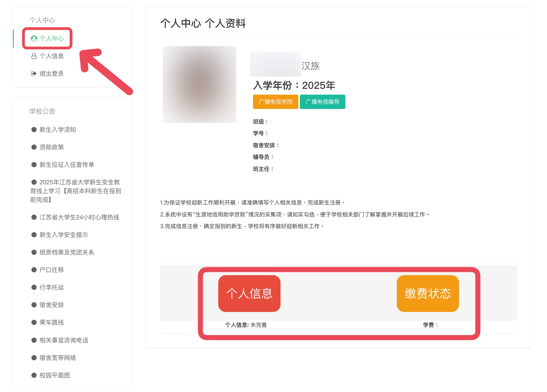Click the green 广播电视编导 tag
Image resolution: width=547 pixels, height=392 pixels.
[322, 102]
